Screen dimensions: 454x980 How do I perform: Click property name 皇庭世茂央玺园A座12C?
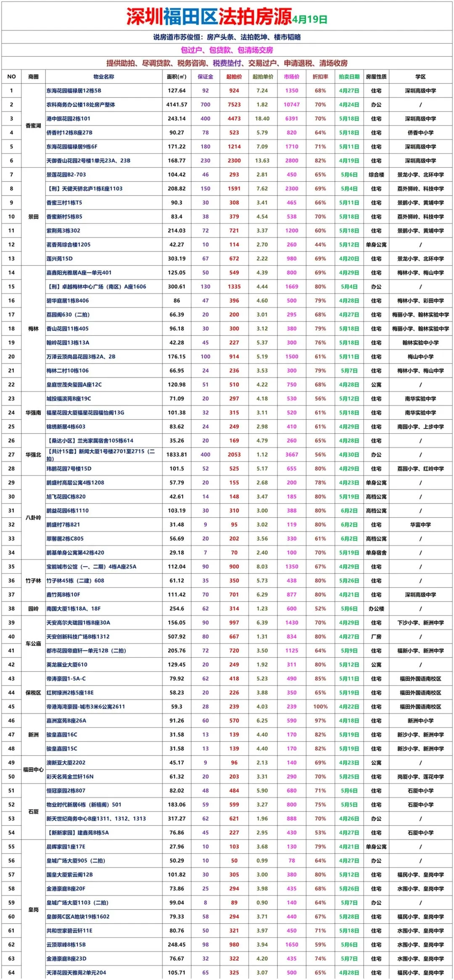click(x=74, y=384)
